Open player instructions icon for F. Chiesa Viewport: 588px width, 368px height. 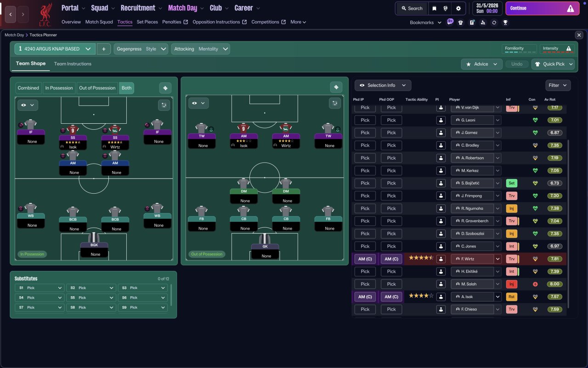click(x=441, y=309)
